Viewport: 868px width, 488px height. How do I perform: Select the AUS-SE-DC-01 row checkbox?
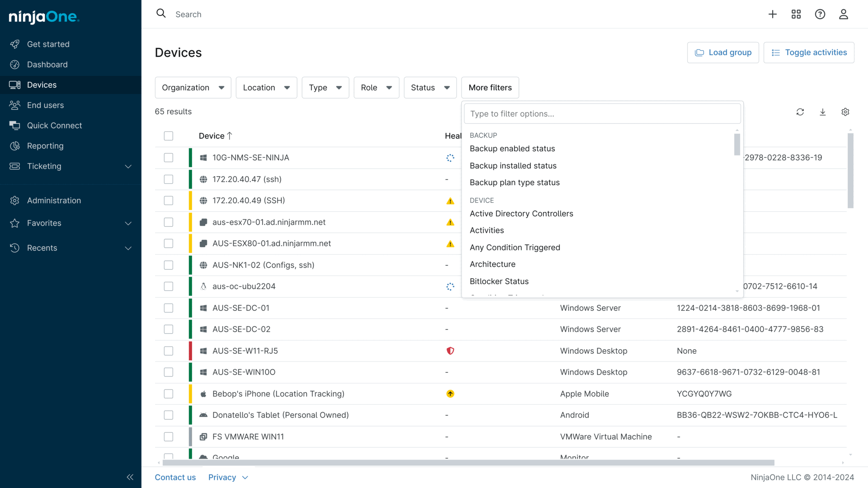point(169,308)
